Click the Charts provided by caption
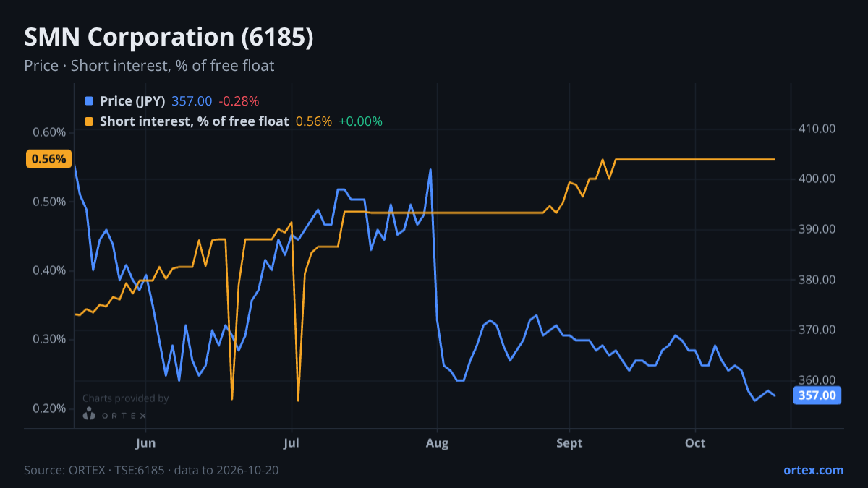 click(x=125, y=398)
